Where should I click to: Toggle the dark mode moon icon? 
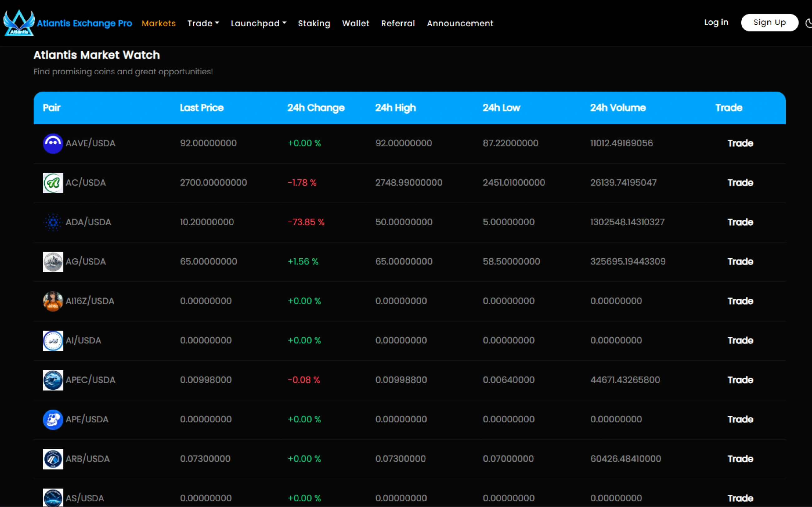coord(809,23)
